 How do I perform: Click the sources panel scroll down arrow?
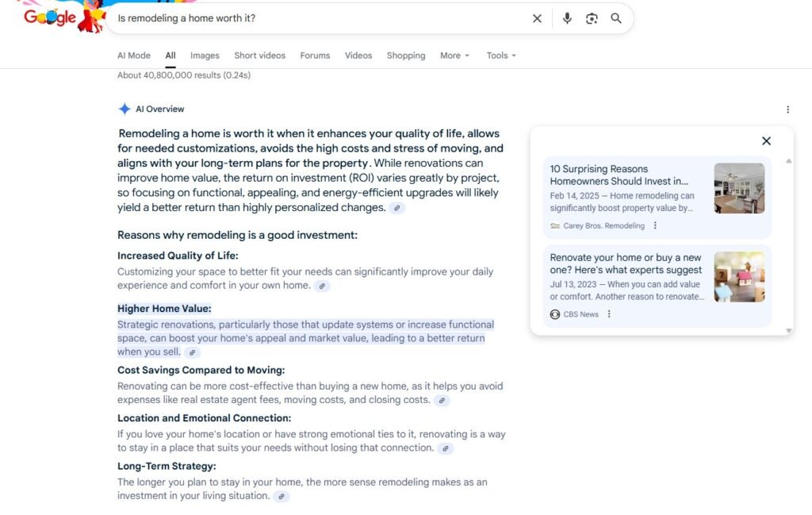[788, 330]
